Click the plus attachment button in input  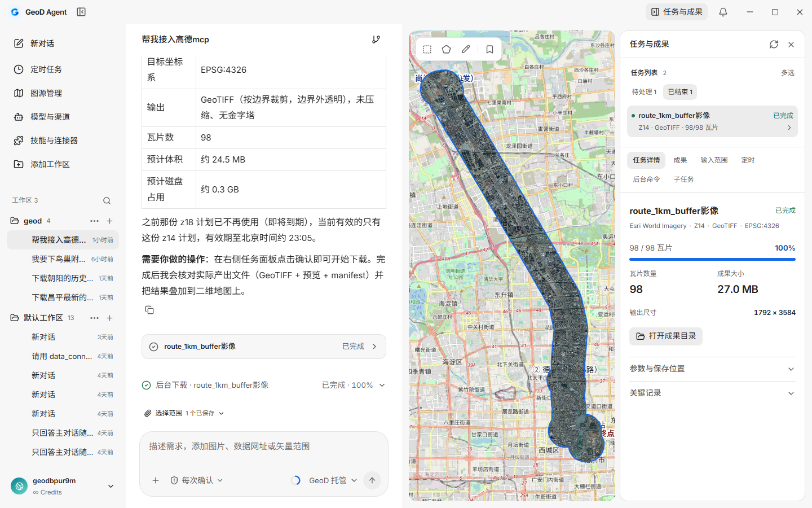(x=156, y=480)
